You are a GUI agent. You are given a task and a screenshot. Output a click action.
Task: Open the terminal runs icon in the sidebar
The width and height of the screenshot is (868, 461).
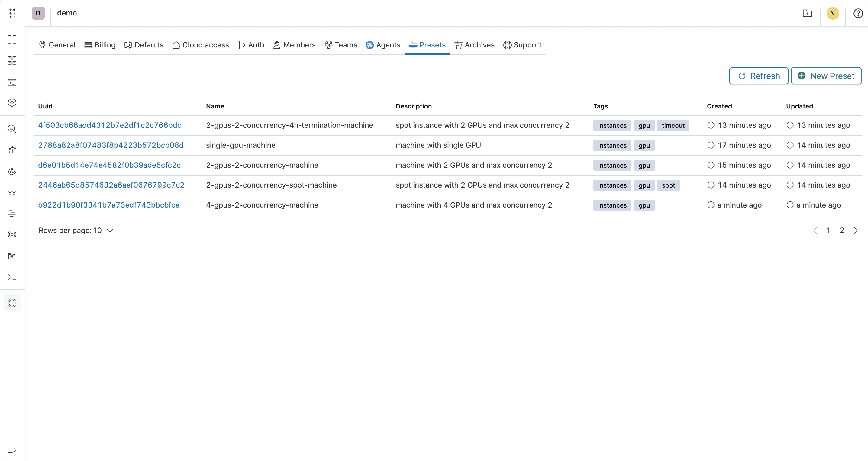[x=12, y=82]
